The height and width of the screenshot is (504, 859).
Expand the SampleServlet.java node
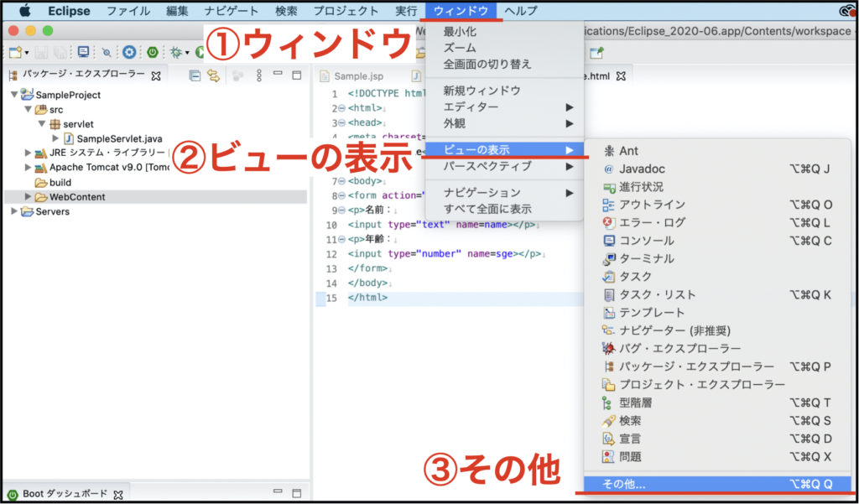(x=56, y=138)
